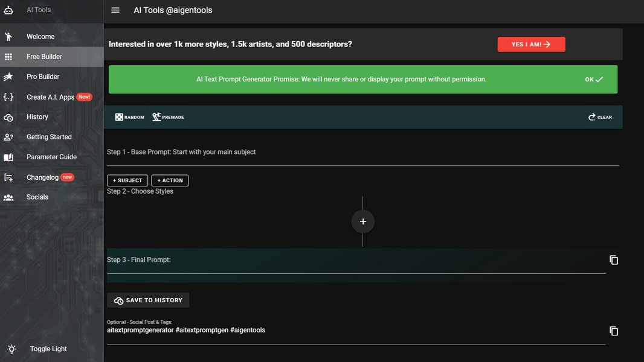Click the 'AI Tools @aigentools' page title

point(173,10)
